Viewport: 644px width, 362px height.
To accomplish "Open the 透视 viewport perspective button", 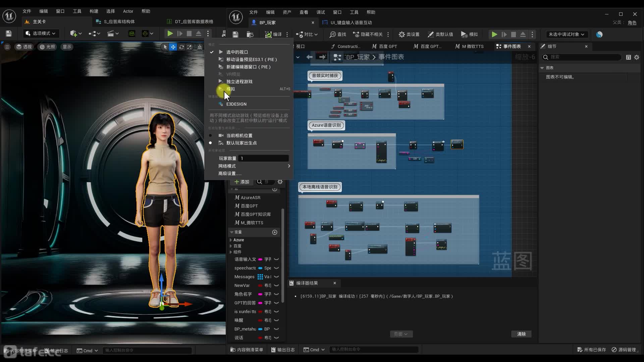I will coord(24,47).
